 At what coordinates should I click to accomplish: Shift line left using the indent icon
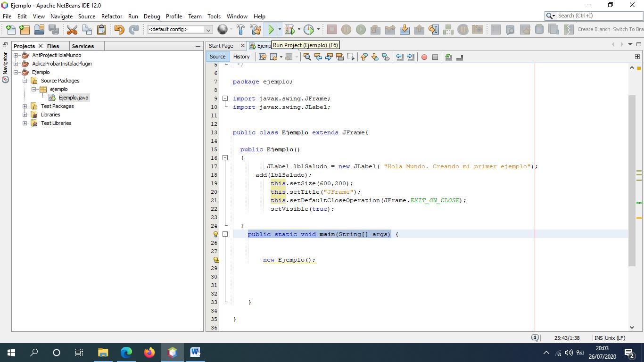400,57
